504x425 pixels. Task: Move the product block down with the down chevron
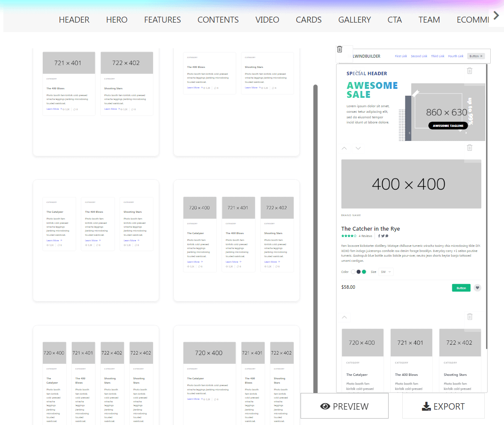pyautogui.click(x=358, y=148)
